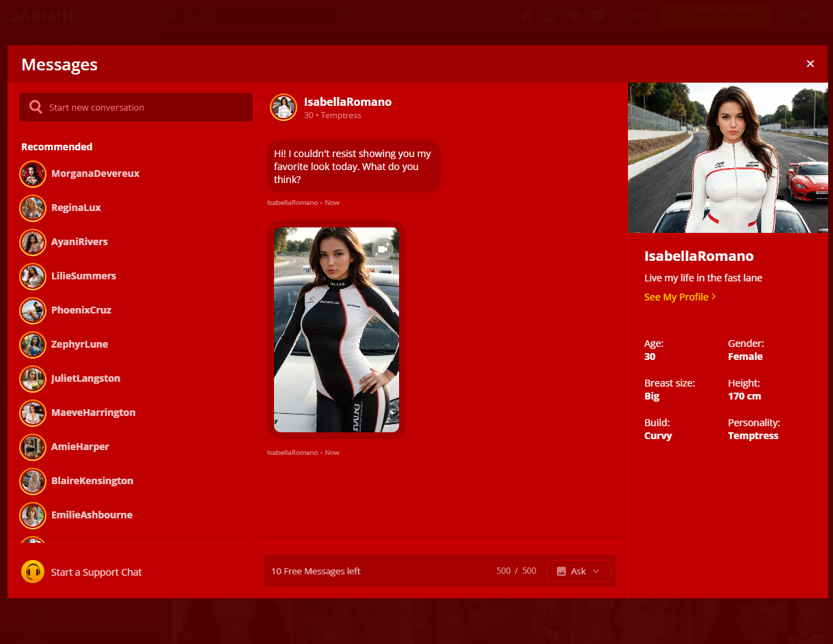
Task: Select the LilieSummers name text
Action: coord(83,276)
